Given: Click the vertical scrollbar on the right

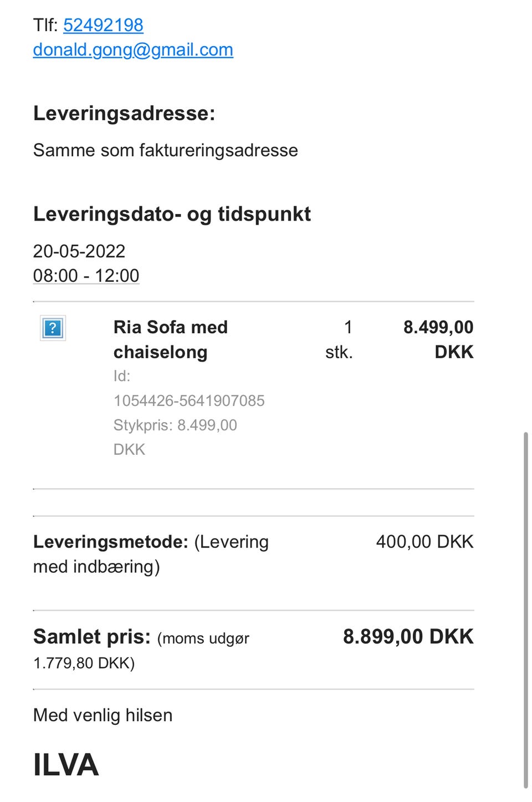Looking at the screenshot, I should [x=525, y=609].
